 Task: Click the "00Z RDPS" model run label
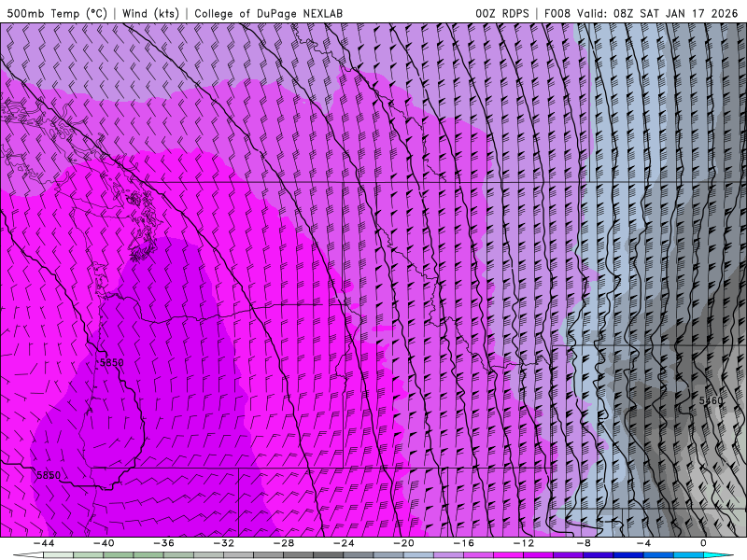(501, 13)
